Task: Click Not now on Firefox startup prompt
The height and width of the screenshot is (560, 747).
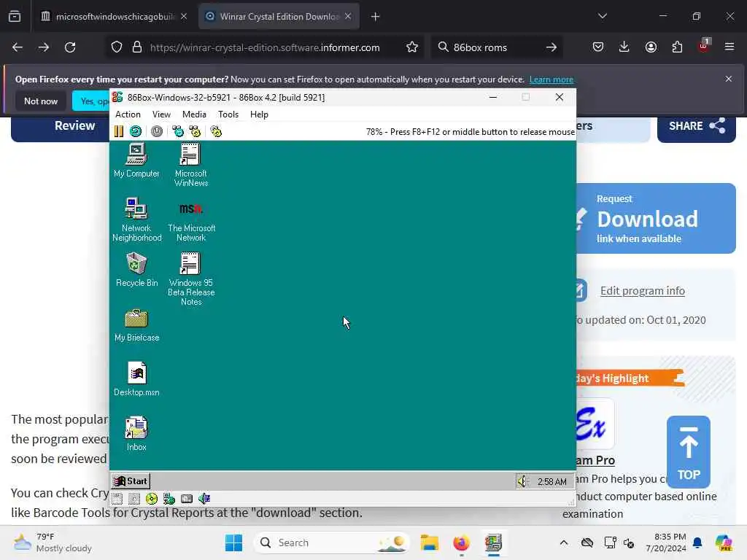Action: click(41, 101)
